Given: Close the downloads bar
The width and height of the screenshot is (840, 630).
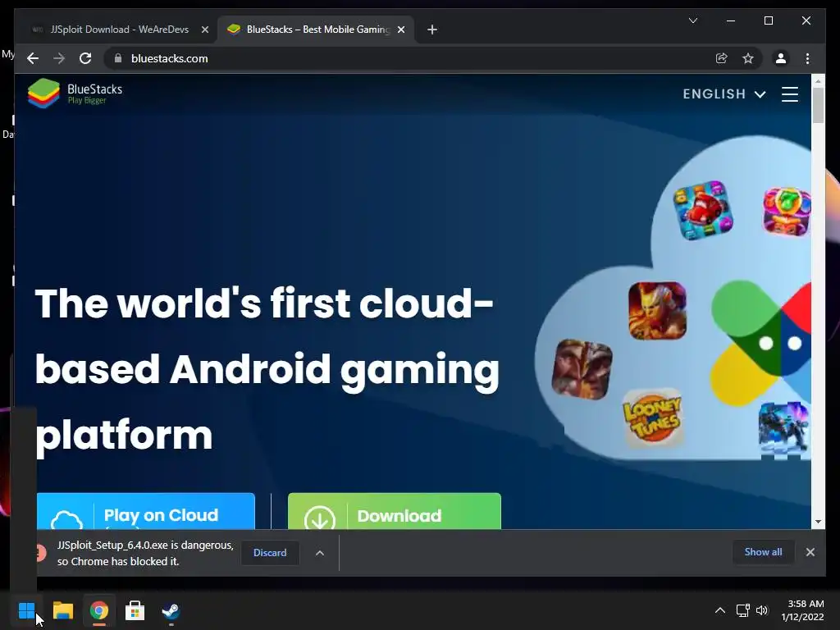Looking at the screenshot, I should tap(810, 552).
